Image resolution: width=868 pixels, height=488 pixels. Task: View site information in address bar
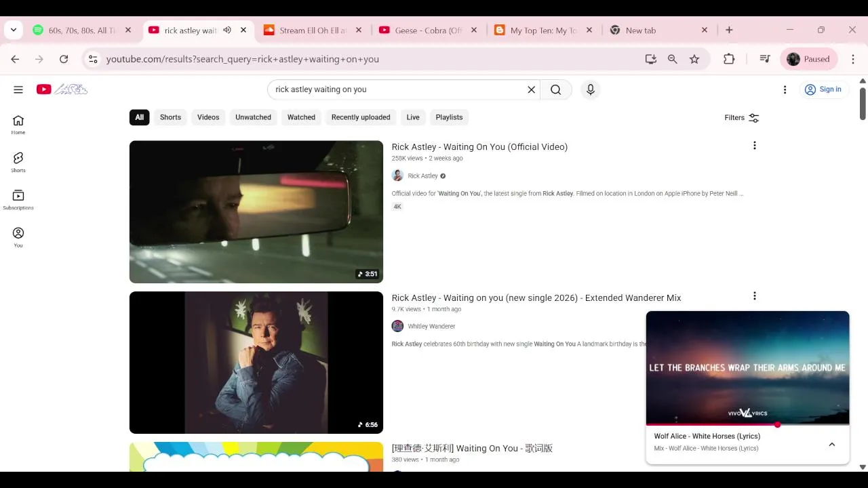pos(94,59)
